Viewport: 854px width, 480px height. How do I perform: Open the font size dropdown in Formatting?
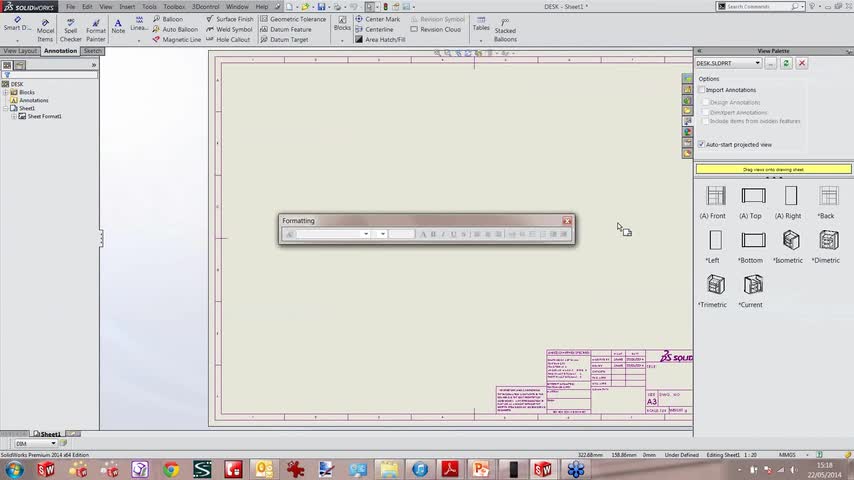coord(382,234)
